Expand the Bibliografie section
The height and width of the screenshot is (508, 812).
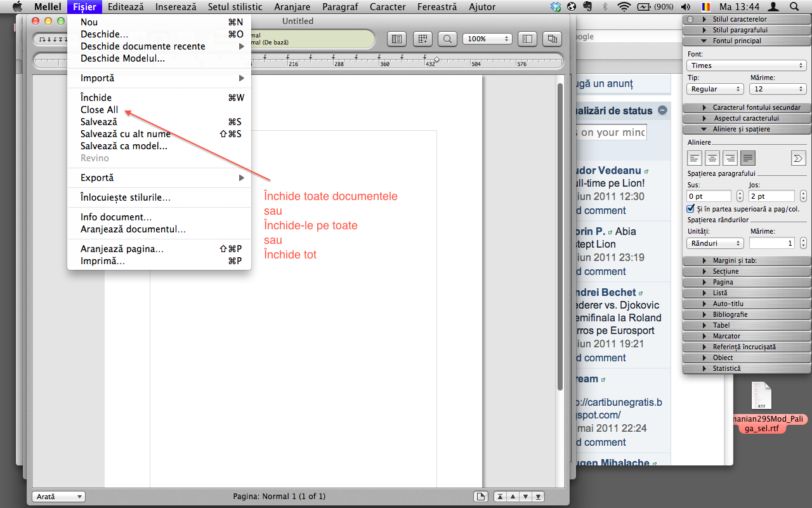point(747,314)
